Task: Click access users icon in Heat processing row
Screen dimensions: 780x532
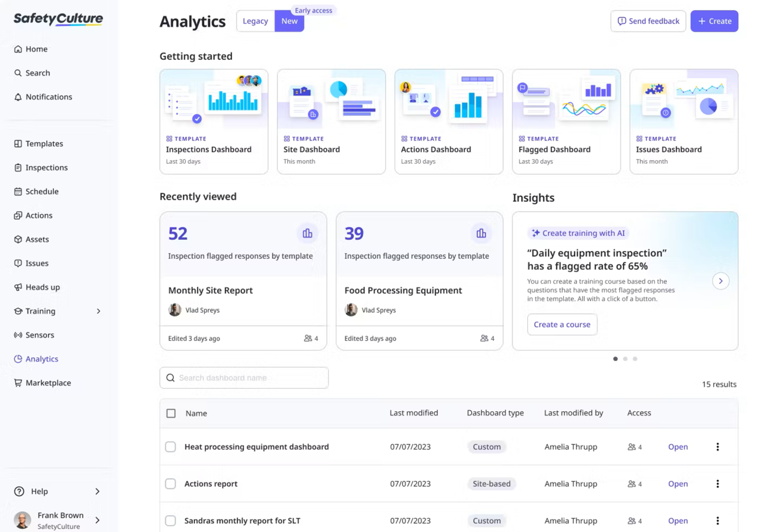Action: click(x=632, y=447)
